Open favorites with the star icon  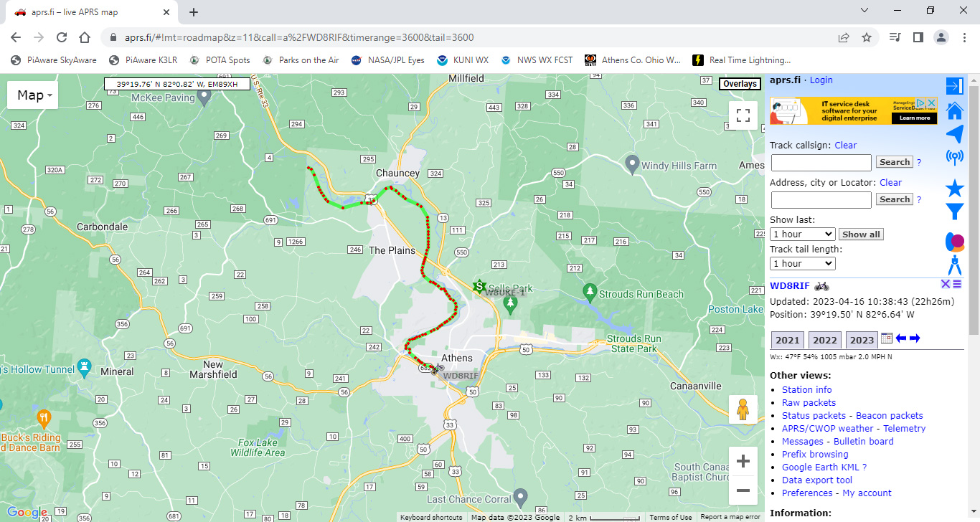(954, 189)
